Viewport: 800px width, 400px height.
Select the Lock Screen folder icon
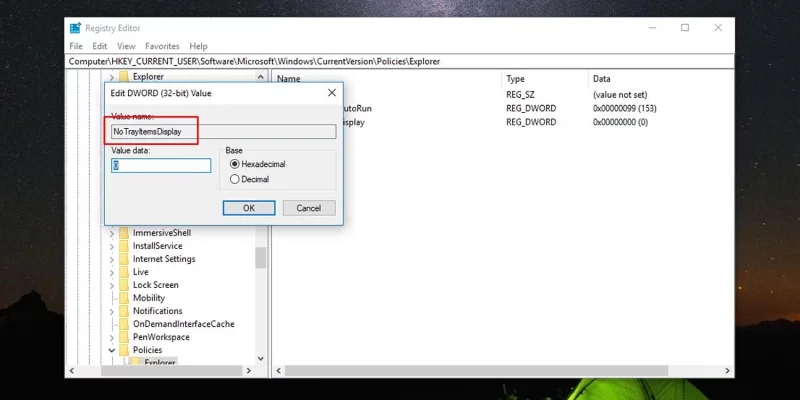tap(124, 285)
